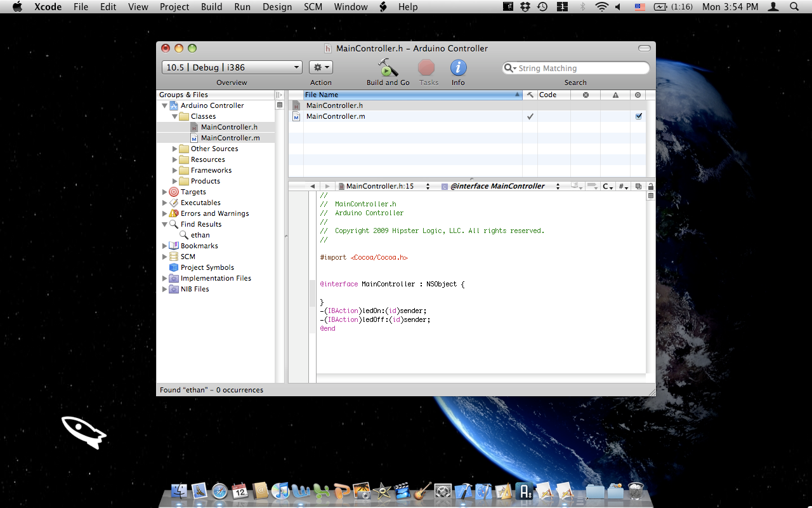The height and width of the screenshot is (508, 812).
Task: Select the ethan find result
Action: point(200,235)
